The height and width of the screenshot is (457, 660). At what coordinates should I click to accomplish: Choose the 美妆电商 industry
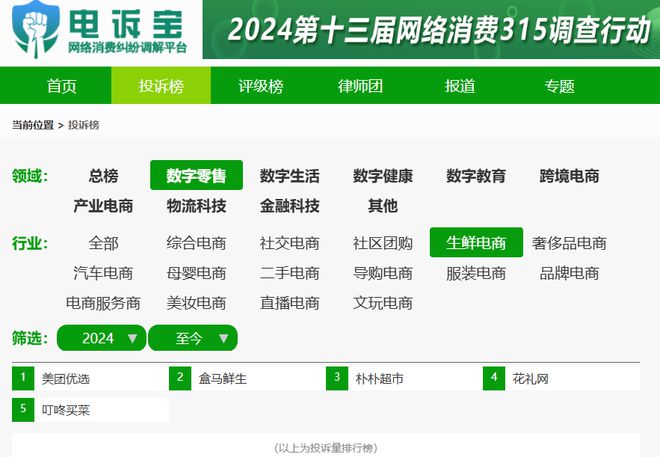[x=197, y=303]
